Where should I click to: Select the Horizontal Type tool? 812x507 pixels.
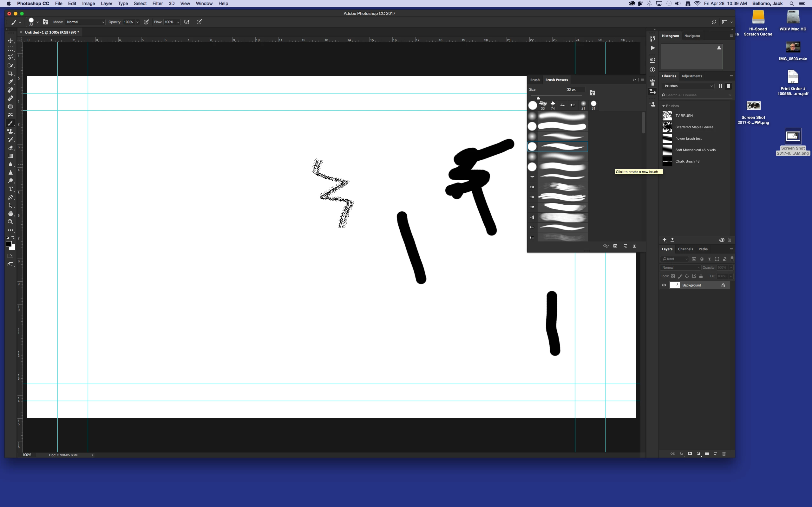[10, 189]
